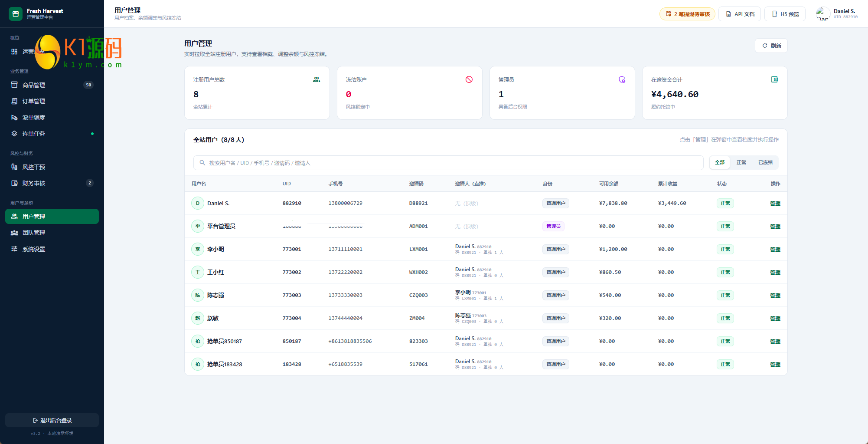Click the 财务审核 wallet icon in sidebar
The image size is (868, 444).
[14, 183]
